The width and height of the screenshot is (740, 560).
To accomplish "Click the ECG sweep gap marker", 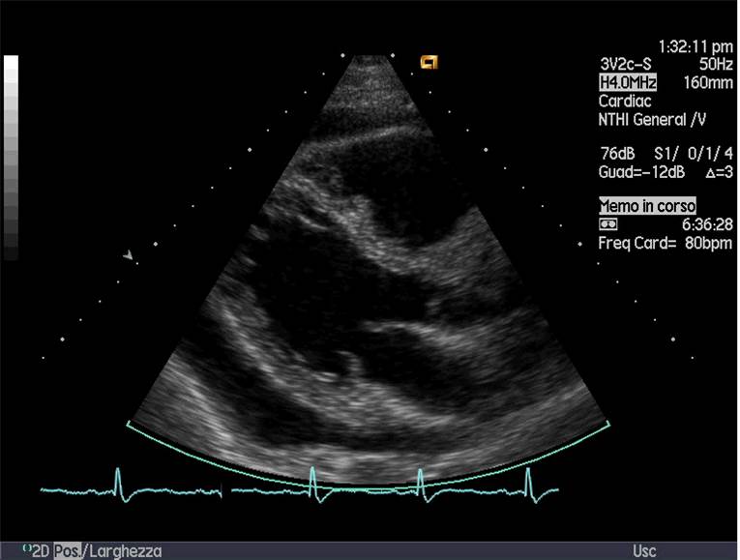I will pos(226,490).
